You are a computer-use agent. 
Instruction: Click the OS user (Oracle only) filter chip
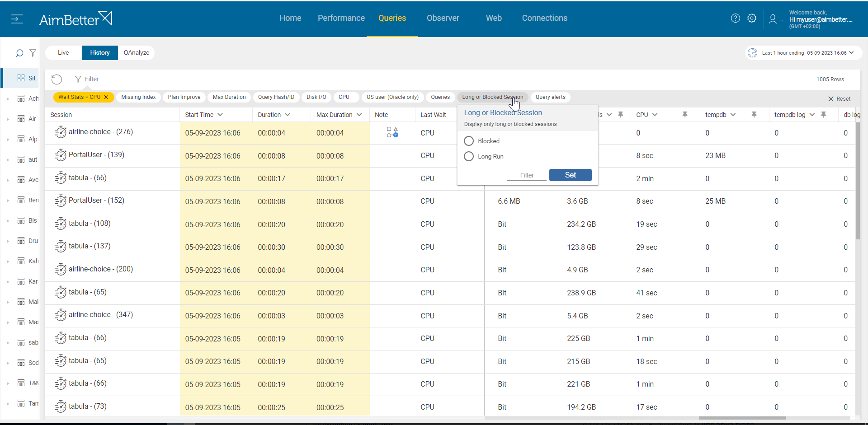392,97
